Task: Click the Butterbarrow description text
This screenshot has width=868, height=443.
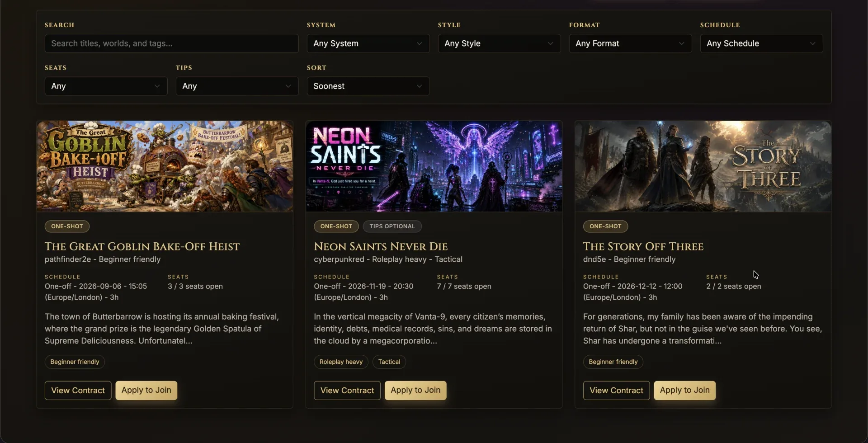Action: click(162, 329)
